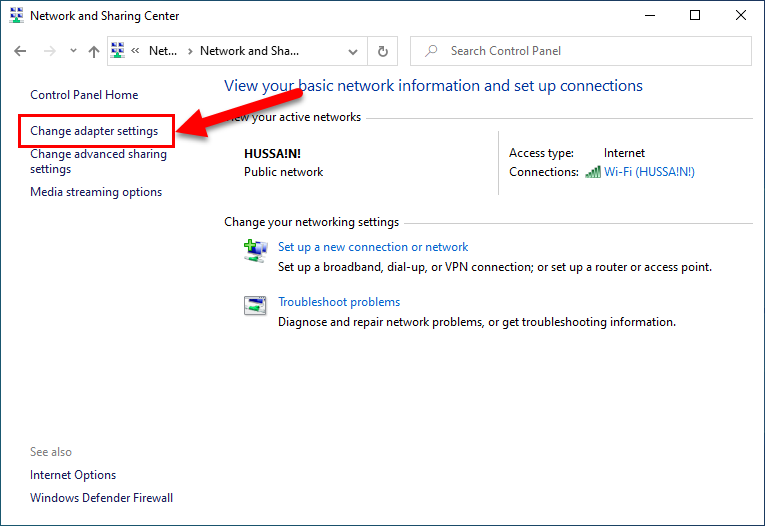Click the Wi-Fi signal strength icon

tap(593, 172)
